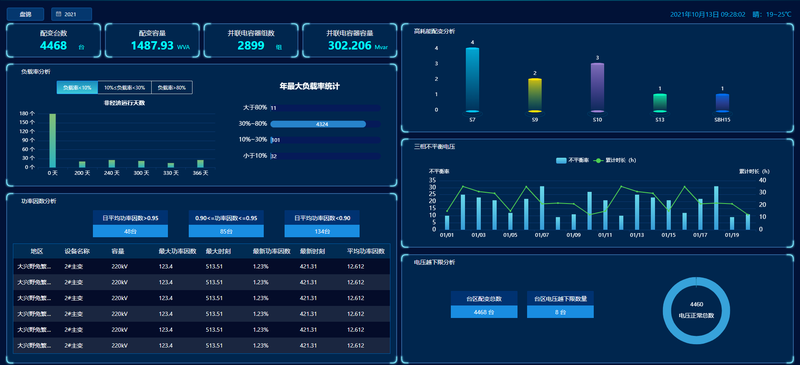Click the calendar icon beside 2021
The height and width of the screenshot is (365, 800).
(x=59, y=14)
